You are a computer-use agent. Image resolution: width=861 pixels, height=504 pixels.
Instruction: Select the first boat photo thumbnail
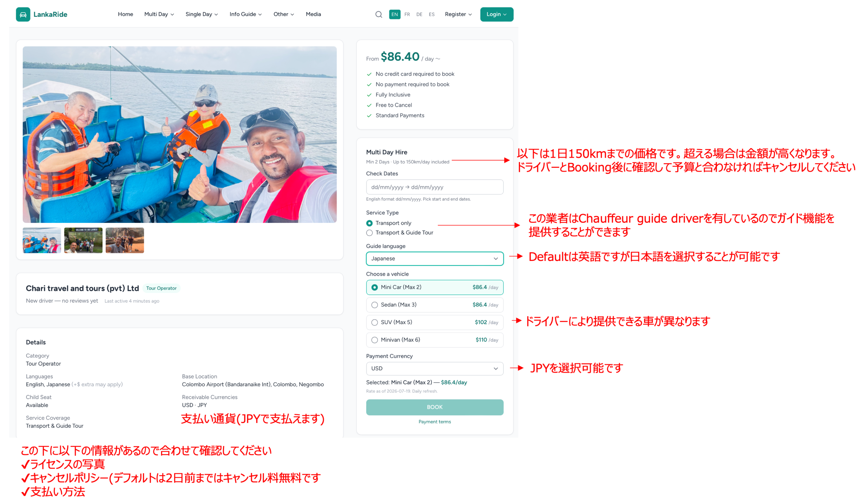(42, 240)
